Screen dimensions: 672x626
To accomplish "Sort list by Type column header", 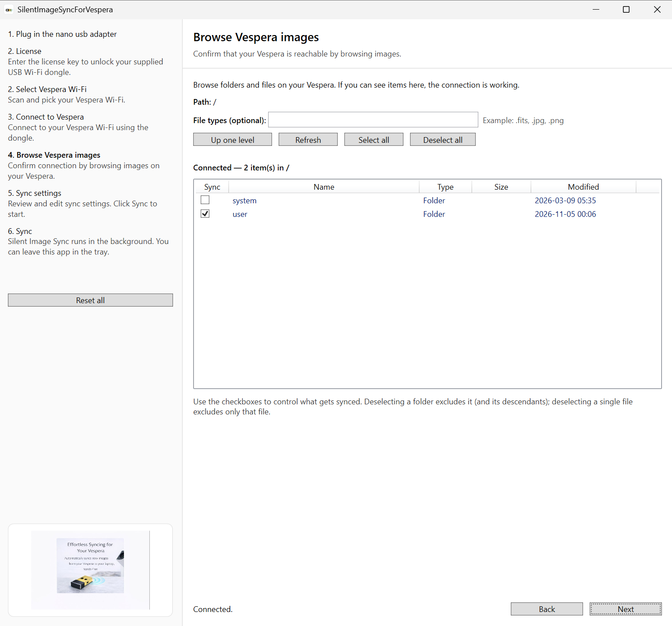I will [445, 187].
